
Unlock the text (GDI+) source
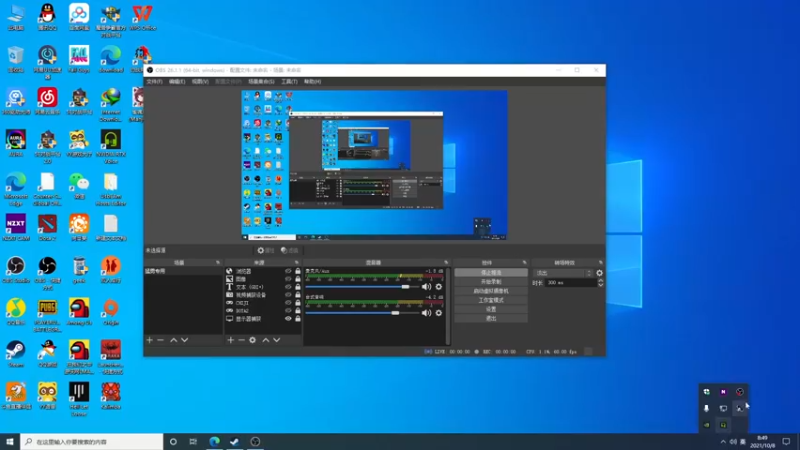pos(298,287)
